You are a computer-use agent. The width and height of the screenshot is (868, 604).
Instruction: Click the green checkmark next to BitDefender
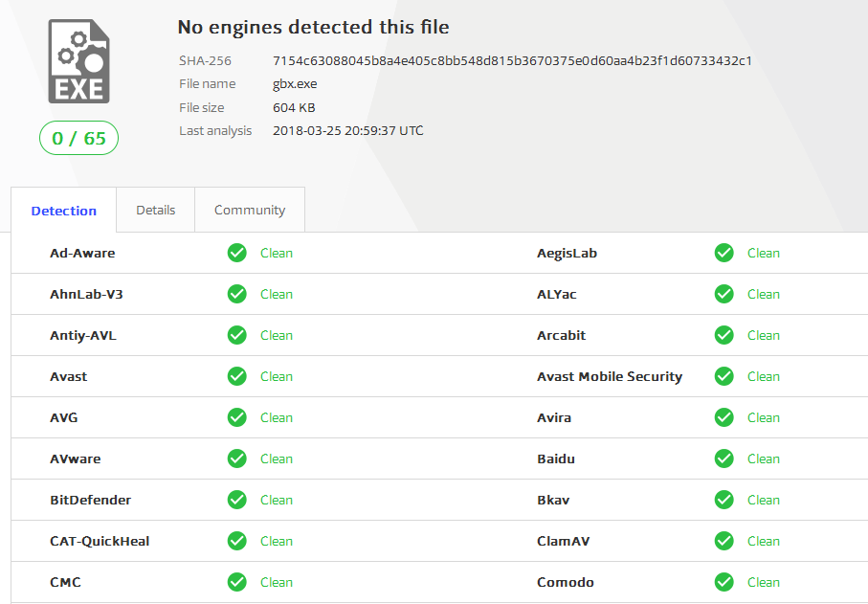pos(237,500)
